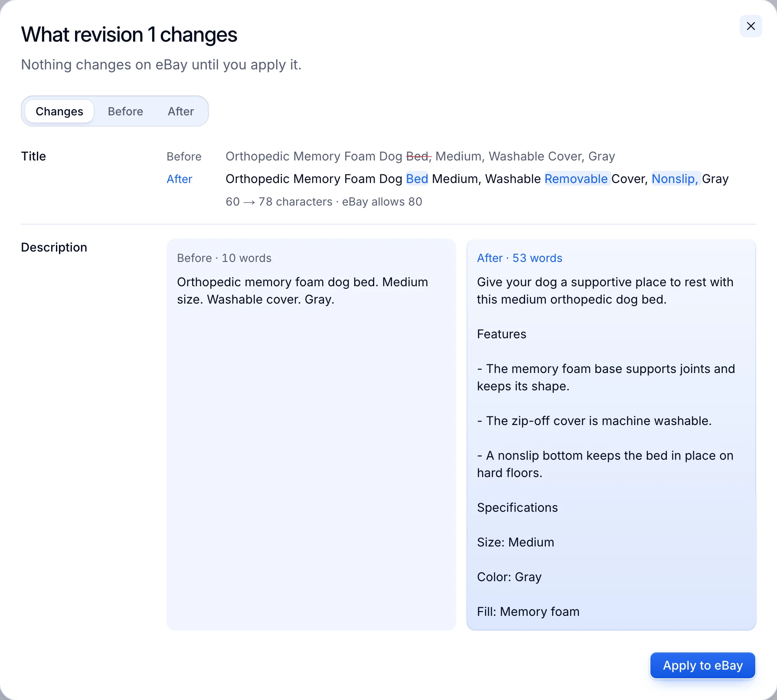
Task: Click the blue After label in Title row
Action: coord(180,179)
